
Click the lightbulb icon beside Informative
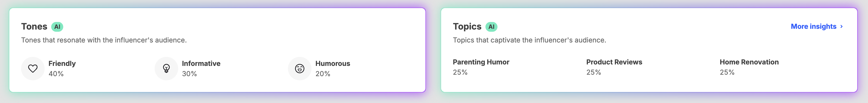coord(166,68)
